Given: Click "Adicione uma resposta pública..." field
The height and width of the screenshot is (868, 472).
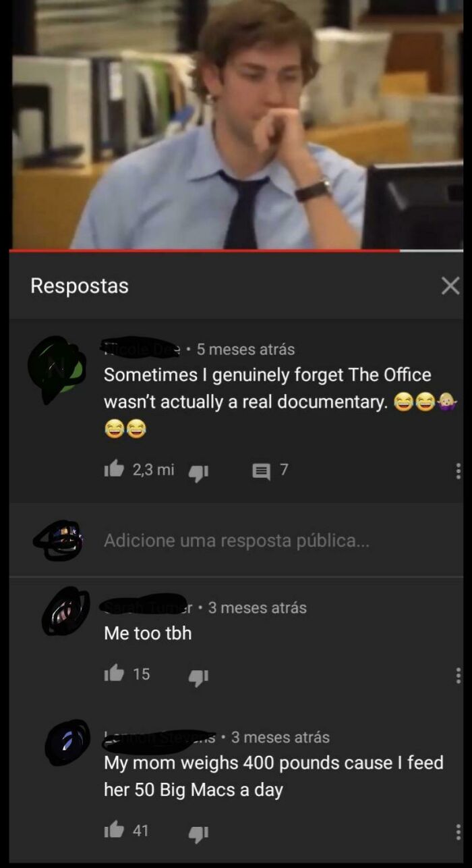Looking at the screenshot, I should 237,541.
